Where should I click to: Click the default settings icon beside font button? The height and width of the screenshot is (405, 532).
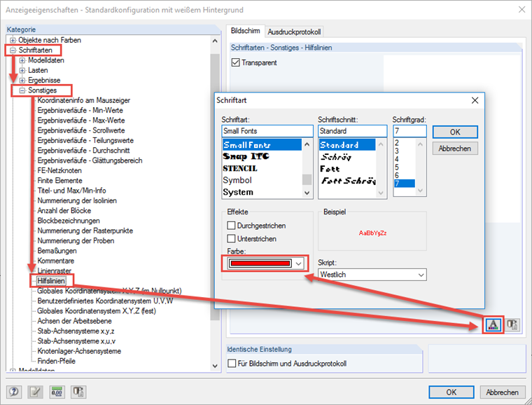coord(512,325)
